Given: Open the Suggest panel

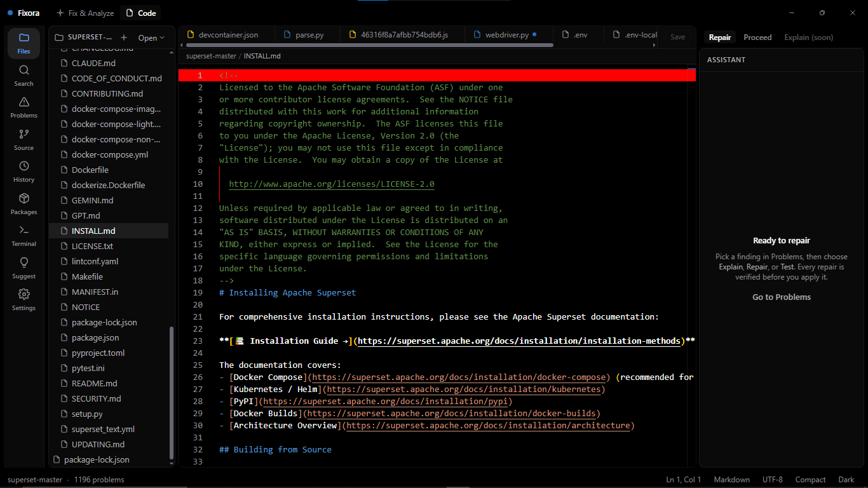Looking at the screenshot, I should tap(24, 268).
